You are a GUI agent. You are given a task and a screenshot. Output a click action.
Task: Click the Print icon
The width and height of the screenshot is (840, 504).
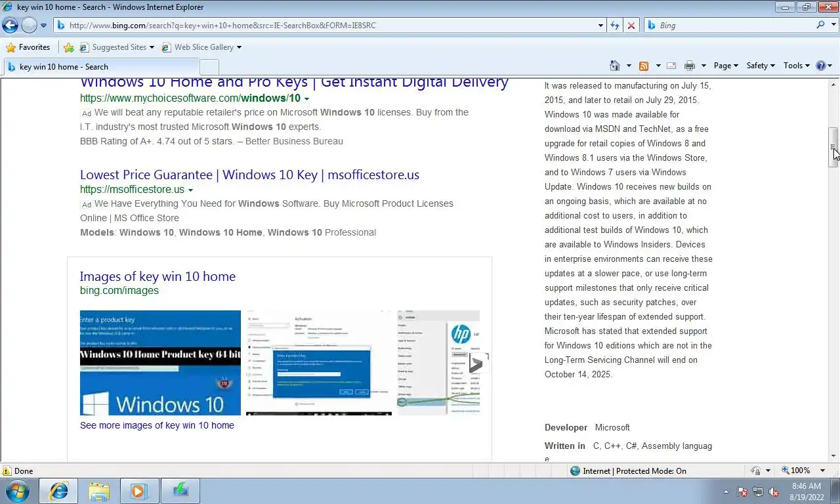pos(690,66)
